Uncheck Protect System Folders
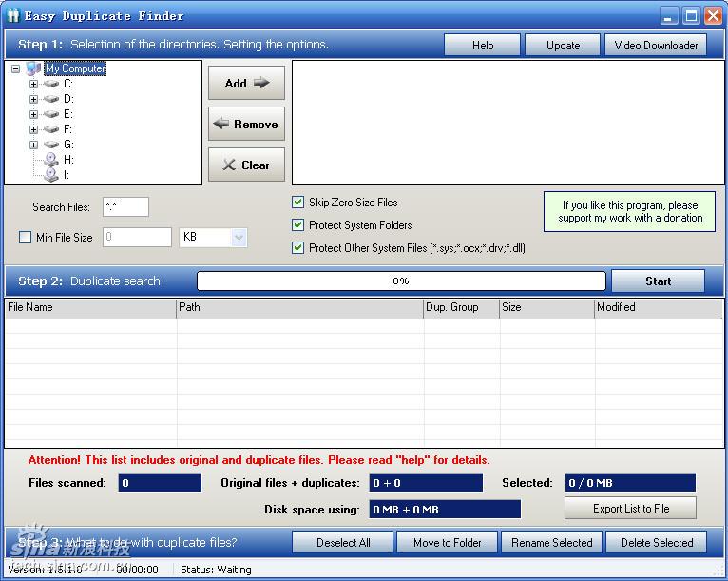 click(x=298, y=224)
